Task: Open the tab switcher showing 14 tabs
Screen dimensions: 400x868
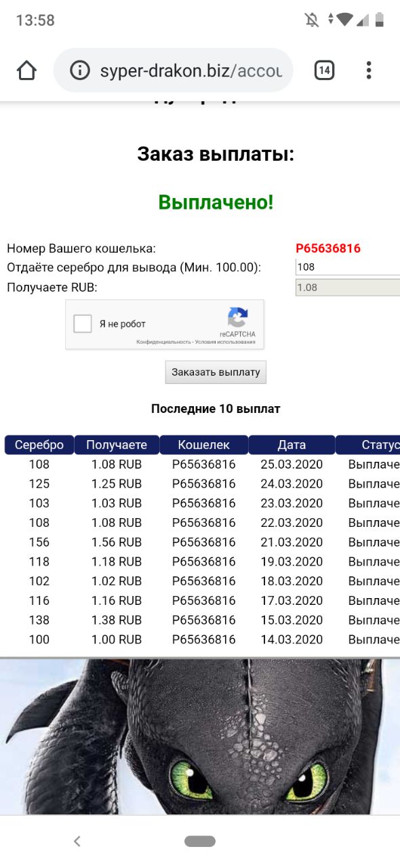Action: (324, 70)
